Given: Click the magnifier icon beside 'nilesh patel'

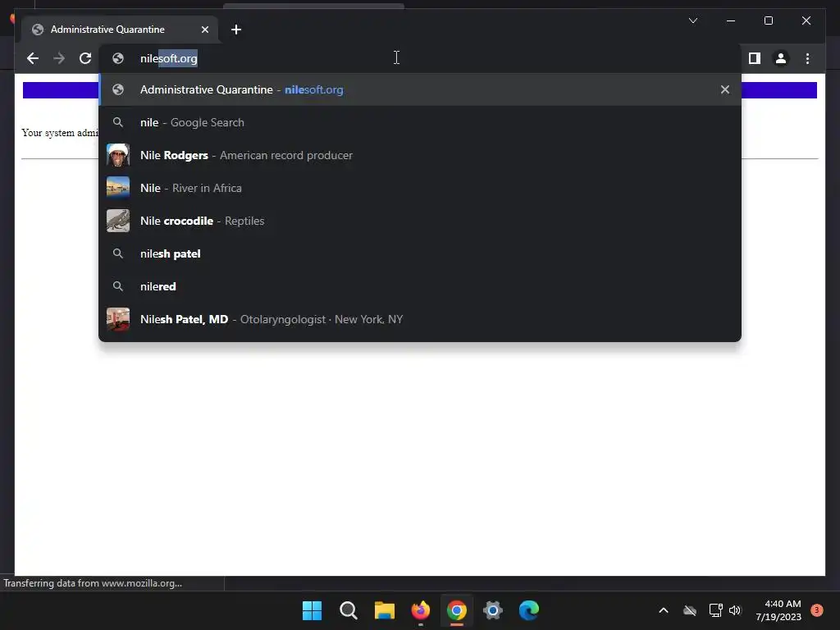Looking at the screenshot, I should tap(118, 254).
